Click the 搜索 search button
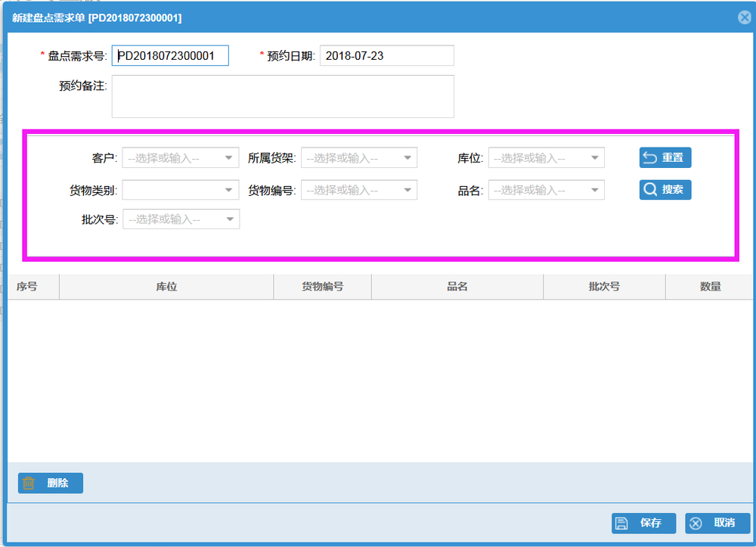This screenshot has height=547, width=756. [665, 190]
